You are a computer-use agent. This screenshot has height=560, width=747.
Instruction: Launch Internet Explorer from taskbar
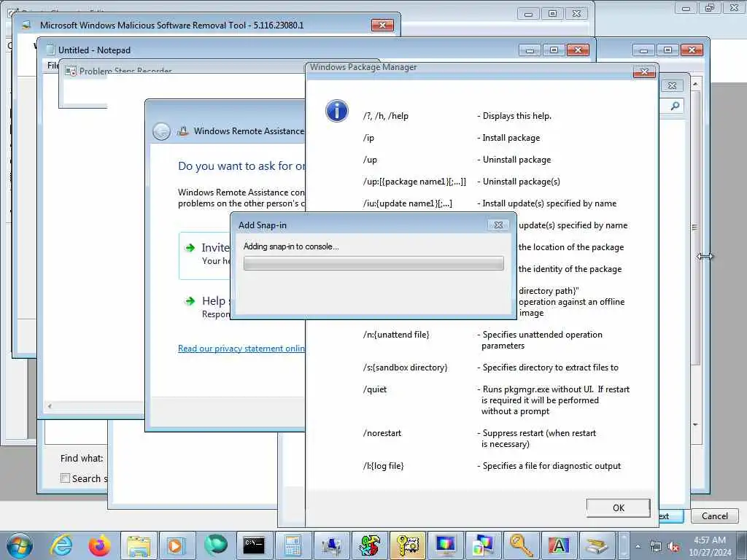62,545
